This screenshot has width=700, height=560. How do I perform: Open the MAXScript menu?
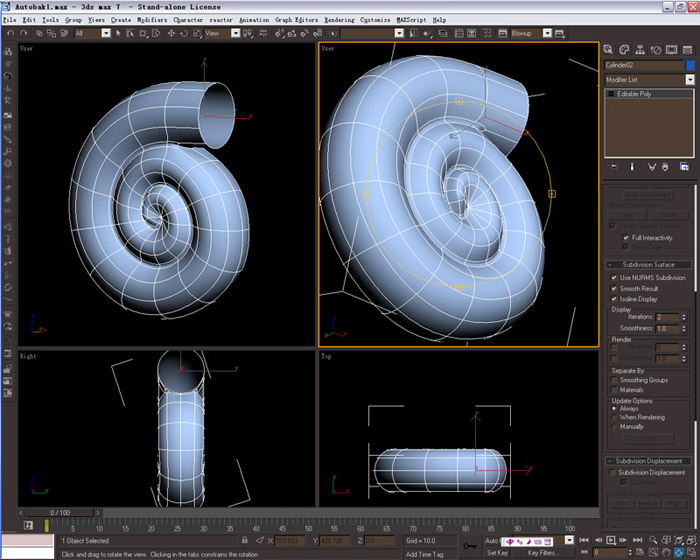[x=411, y=20]
